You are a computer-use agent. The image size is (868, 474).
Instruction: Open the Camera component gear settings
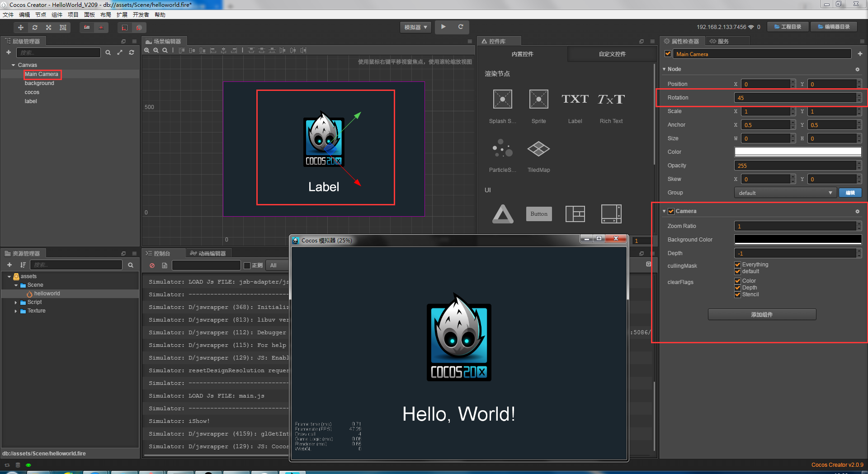pos(857,211)
